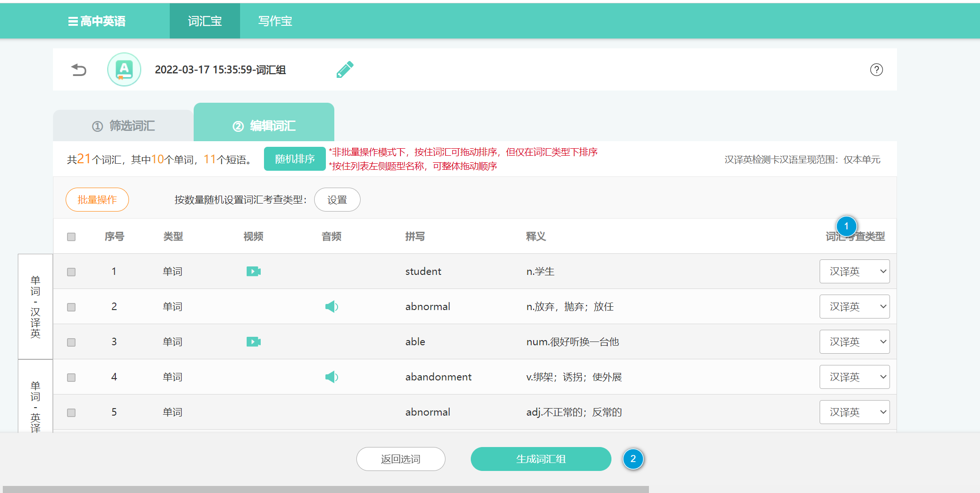Select step 2 编辑词汇 tab
The width and height of the screenshot is (980, 493).
click(x=264, y=123)
